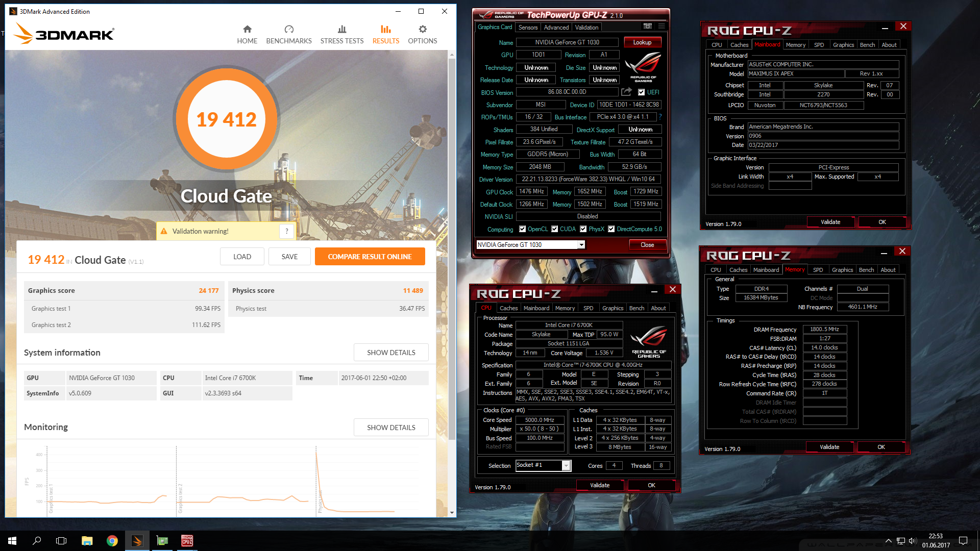Image resolution: width=980 pixels, height=551 pixels.
Task: Click the LOAD button in 3DMark
Action: [x=242, y=257]
